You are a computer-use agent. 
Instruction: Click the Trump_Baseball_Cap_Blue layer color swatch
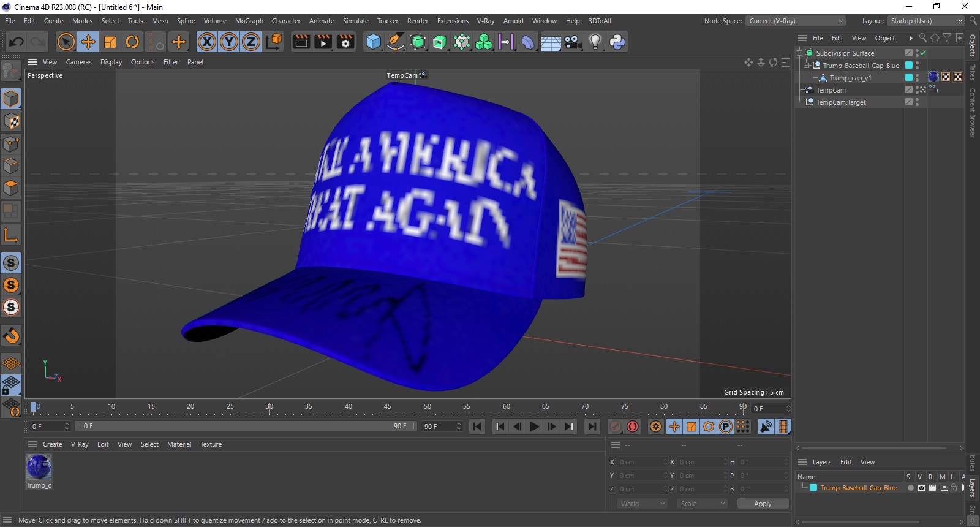pos(813,488)
